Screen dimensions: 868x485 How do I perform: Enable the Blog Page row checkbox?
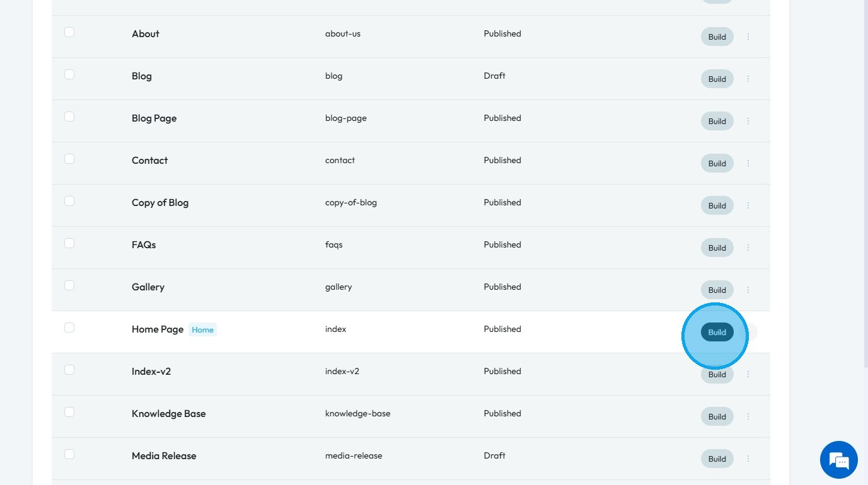(69, 117)
